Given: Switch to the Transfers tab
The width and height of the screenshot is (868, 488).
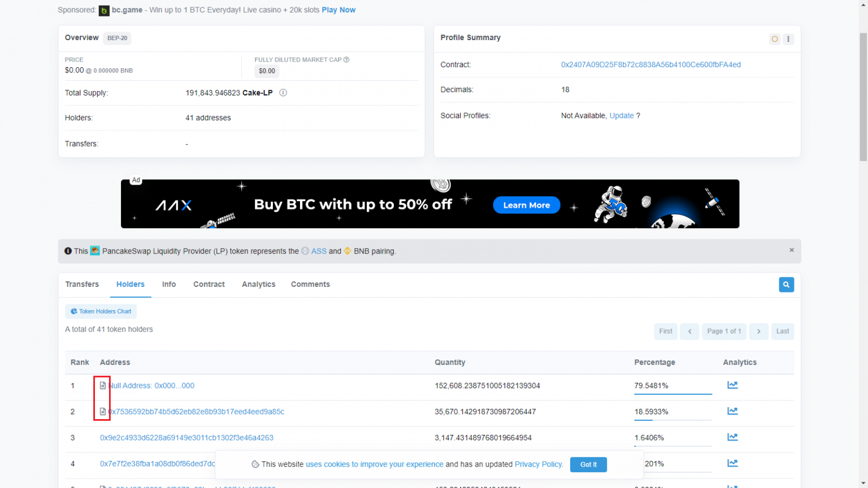Looking at the screenshot, I should [82, 284].
